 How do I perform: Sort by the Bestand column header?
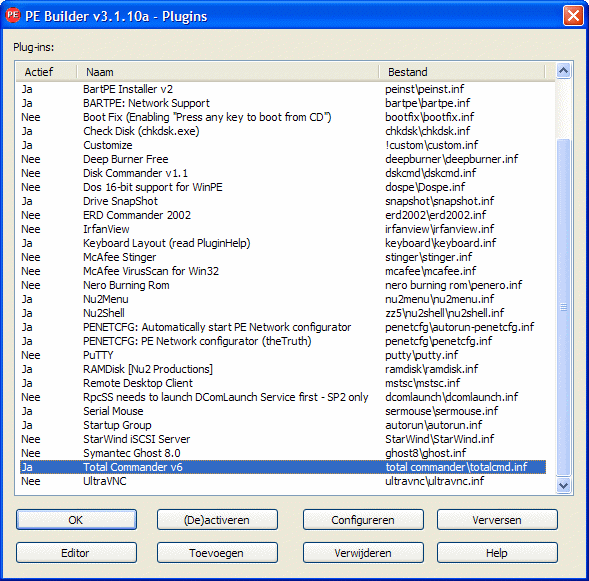point(462,72)
